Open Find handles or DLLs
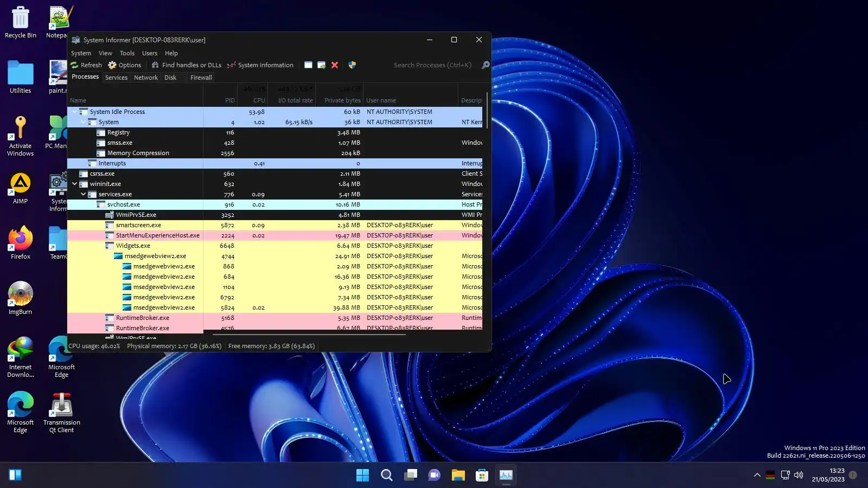868x488 pixels. click(x=187, y=65)
